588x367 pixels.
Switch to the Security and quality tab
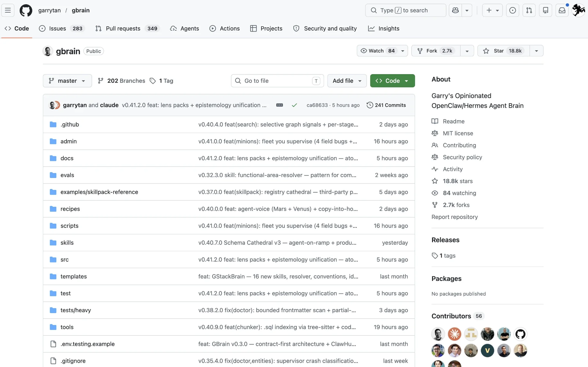point(325,28)
